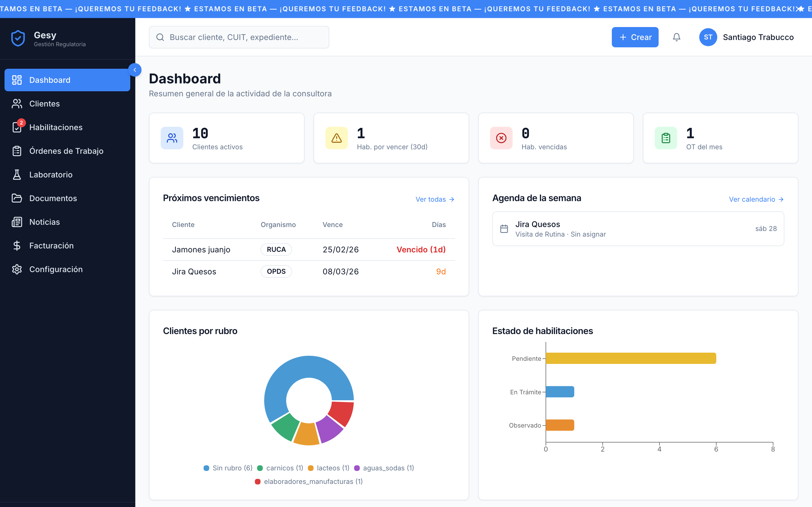This screenshot has width=812, height=507.
Task: Click the Gesy shield logo
Action: pos(18,37)
